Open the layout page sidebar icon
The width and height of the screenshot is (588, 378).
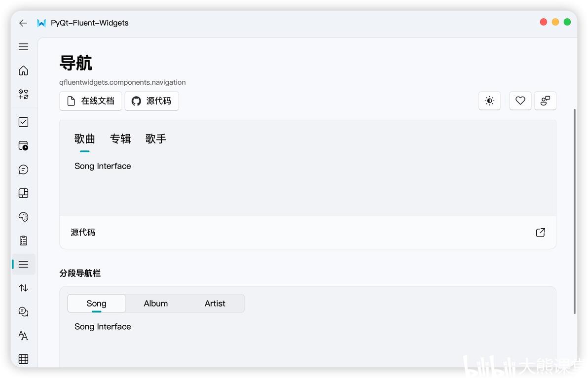(x=23, y=193)
